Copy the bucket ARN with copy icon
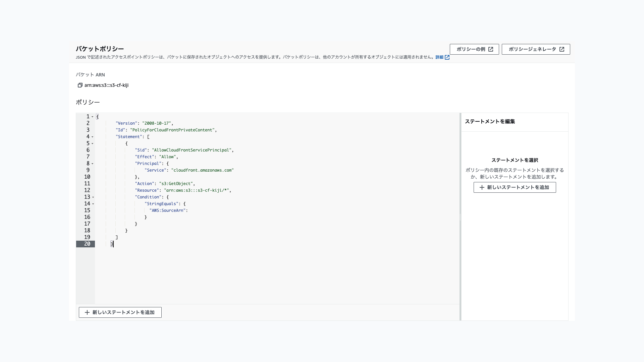This screenshot has width=644, height=362. coord(80,85)
